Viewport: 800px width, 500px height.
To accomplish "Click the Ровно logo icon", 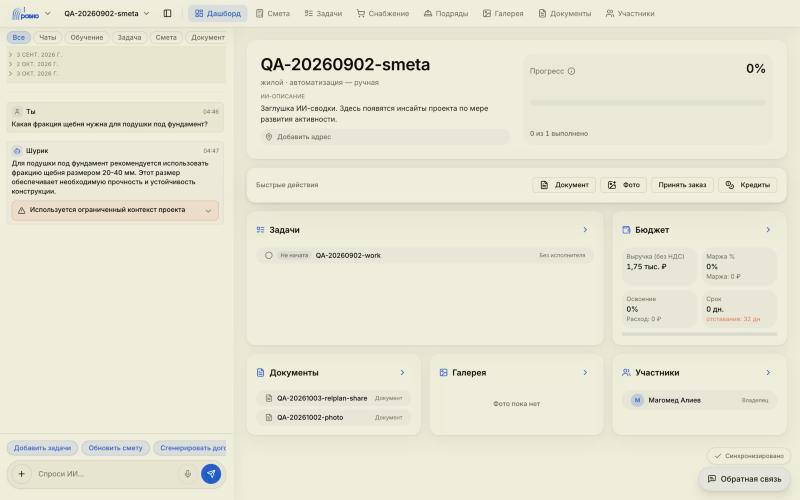I will (x=26, y=14).
